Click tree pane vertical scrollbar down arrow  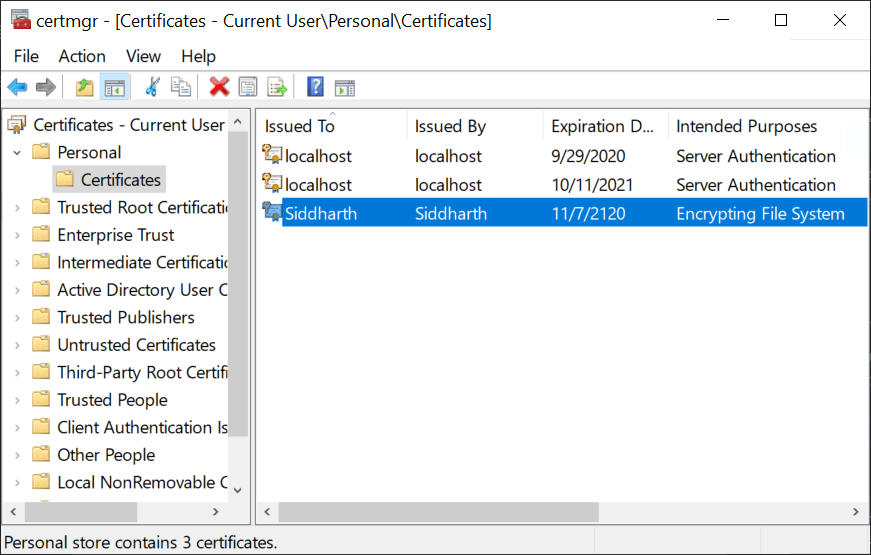(238, 489)
